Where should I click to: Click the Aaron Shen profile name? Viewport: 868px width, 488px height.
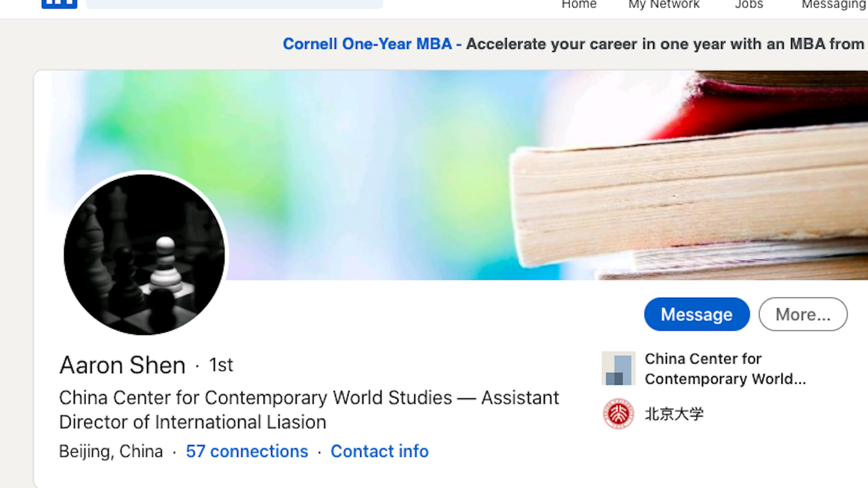(123, 365)
